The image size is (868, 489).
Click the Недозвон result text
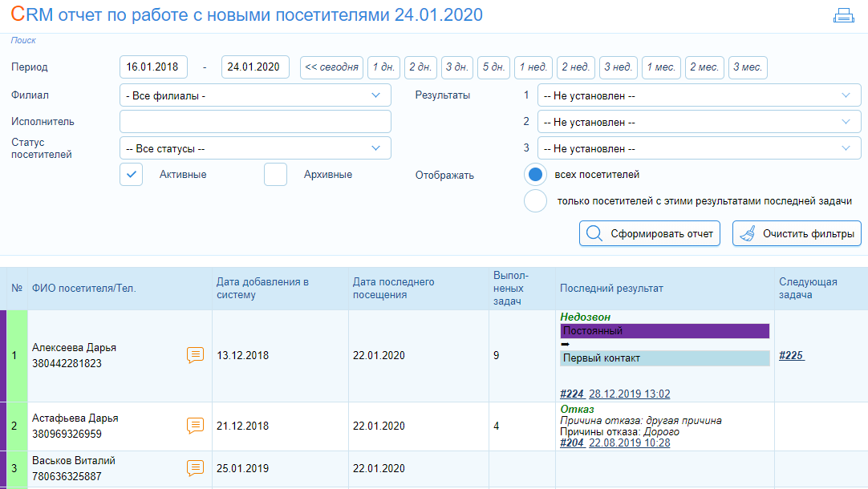pos(585,317)
